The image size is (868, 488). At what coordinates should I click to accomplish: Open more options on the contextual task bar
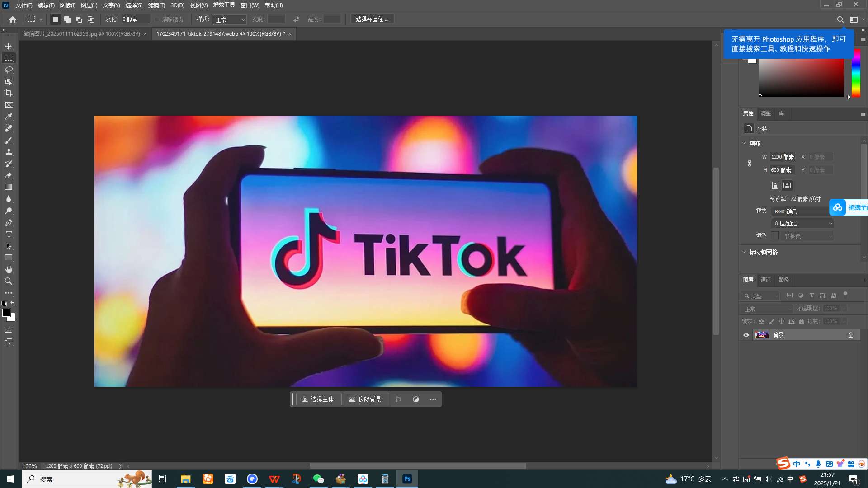pyautogui.click(x=433, y=399)
